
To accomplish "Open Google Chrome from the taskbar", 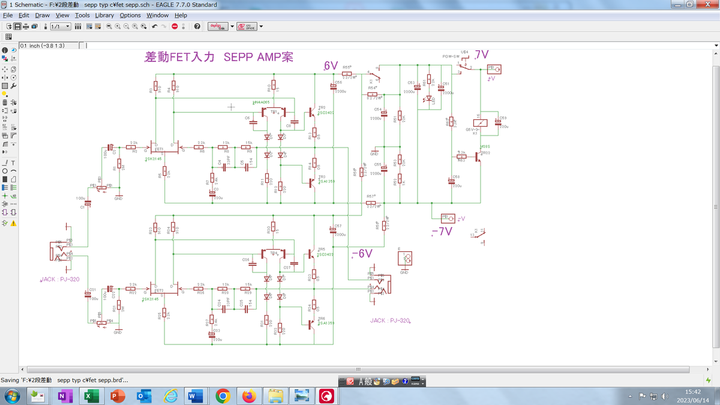I will [222, 396].
